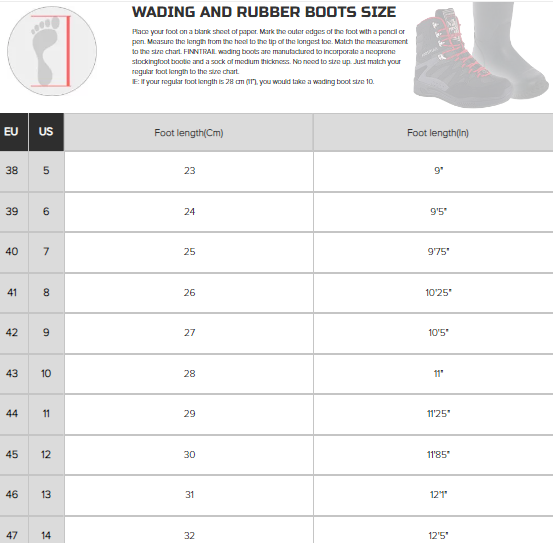Image resolution: width=553 pixels, height=543 pixels.
Task: Click the 29 cm foot length cell
Action: [189, 414]
